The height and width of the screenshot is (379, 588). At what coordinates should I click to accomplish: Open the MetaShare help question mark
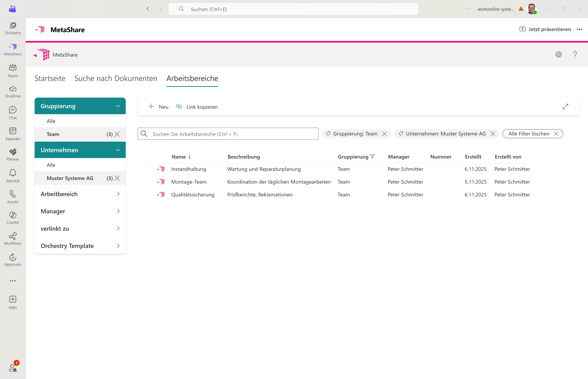pyautogui.click(x=575, y=54)
